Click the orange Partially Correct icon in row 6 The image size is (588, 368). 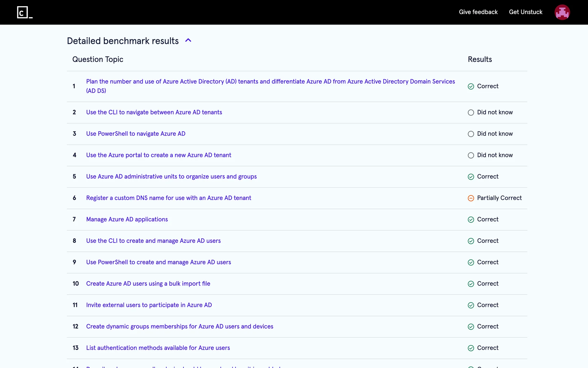click(471, 198)
